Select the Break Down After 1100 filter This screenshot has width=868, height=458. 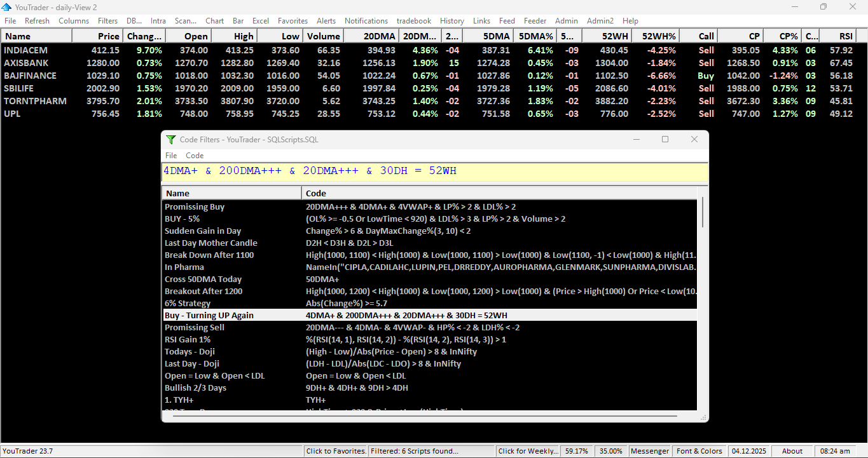(429, 255)
